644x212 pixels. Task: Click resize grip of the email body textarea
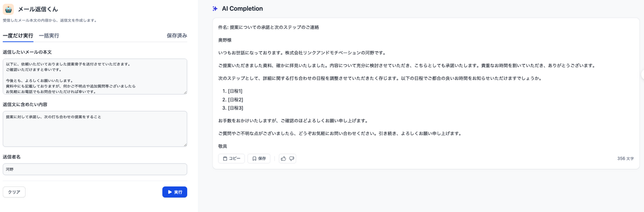click(185, 92)
